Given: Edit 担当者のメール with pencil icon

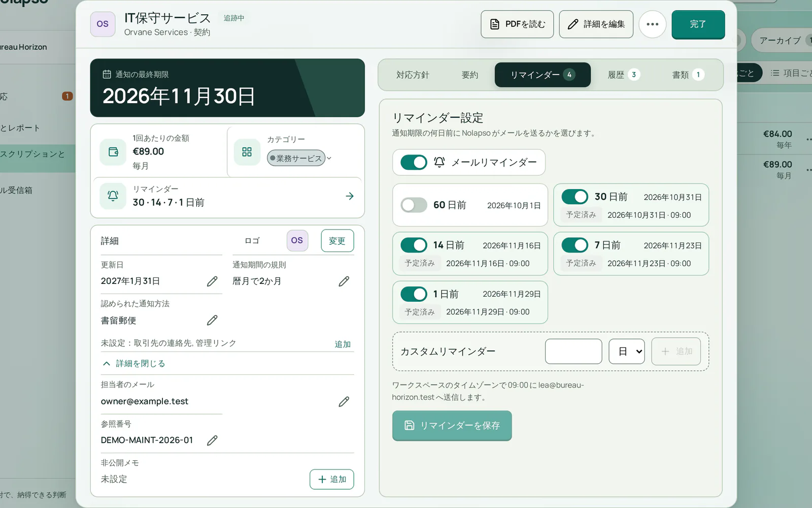Looking at the screenshot, I should tap(344, 402).
